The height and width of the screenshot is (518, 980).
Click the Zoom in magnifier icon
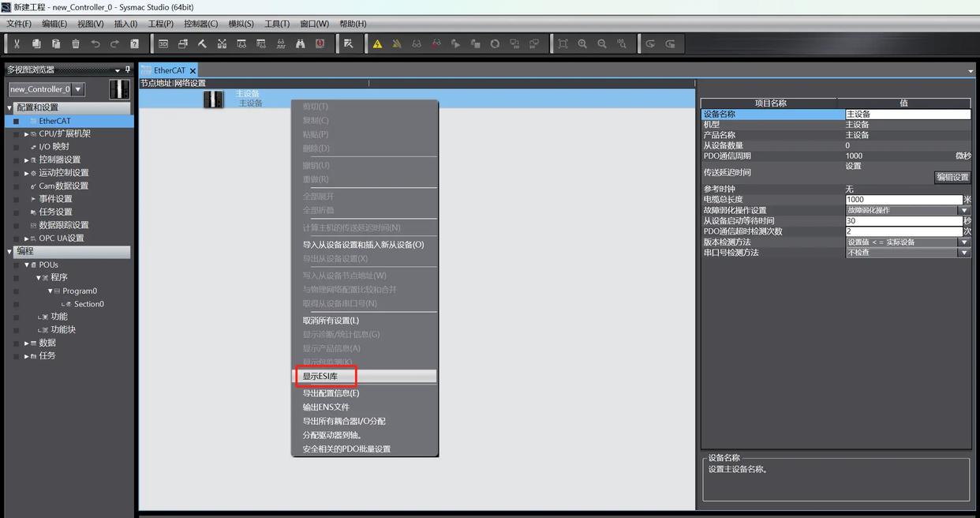(x=582, y=44)
